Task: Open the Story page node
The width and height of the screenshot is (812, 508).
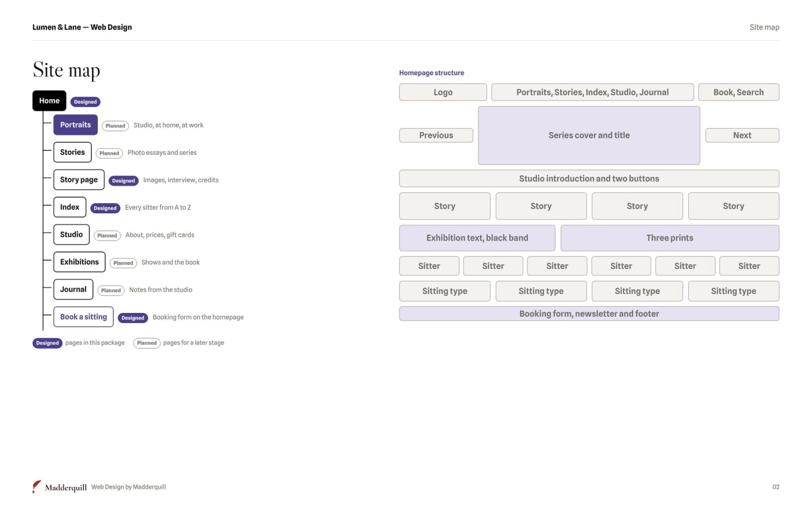Action: 79,180
